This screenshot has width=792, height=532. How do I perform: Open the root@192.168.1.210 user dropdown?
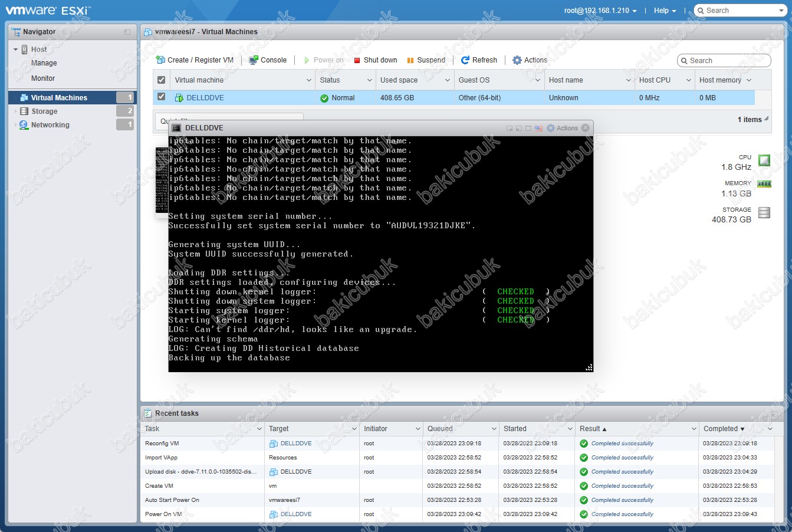600,11
